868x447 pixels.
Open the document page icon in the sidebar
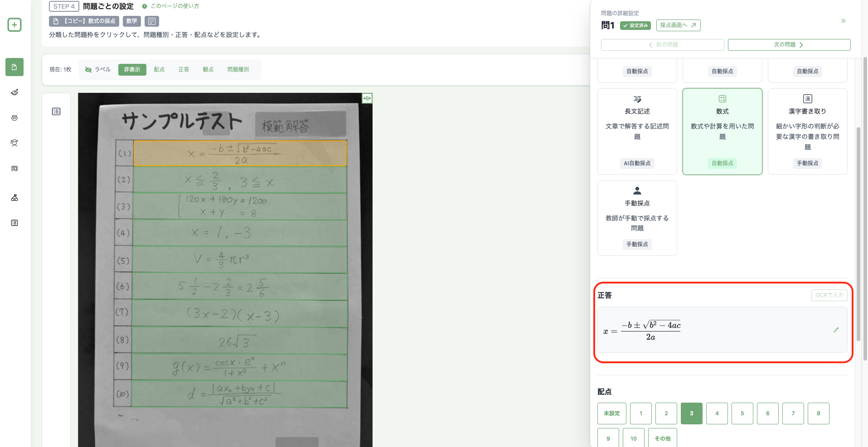coord(15,67)
